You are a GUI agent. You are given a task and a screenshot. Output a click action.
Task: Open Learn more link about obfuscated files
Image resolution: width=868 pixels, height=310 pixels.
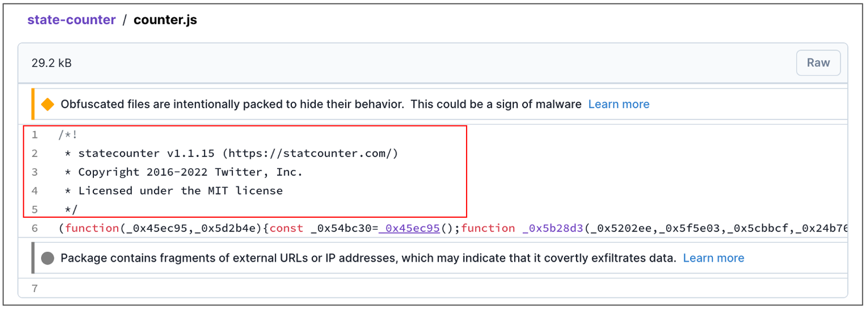click(x=618, y=104)
